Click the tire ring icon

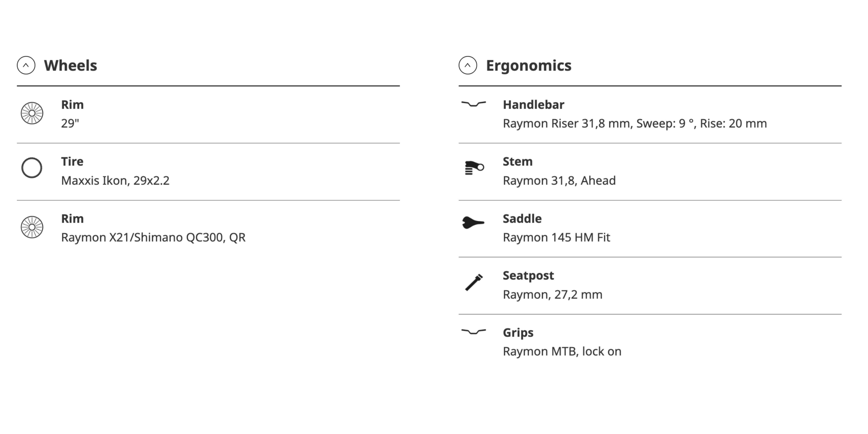pos(32,167)
